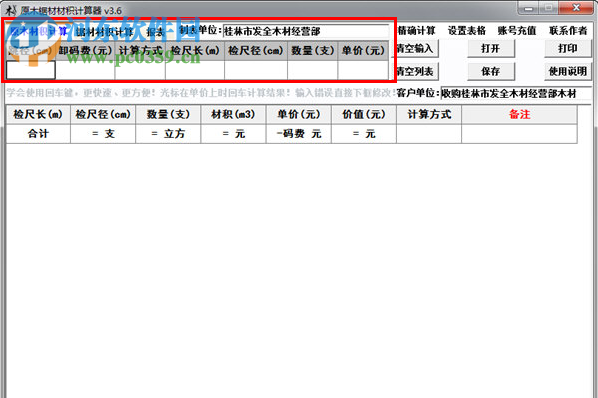Open the 使用说明 help button
The height and width of the screenshot is (398, 598).
pos(567,71)
